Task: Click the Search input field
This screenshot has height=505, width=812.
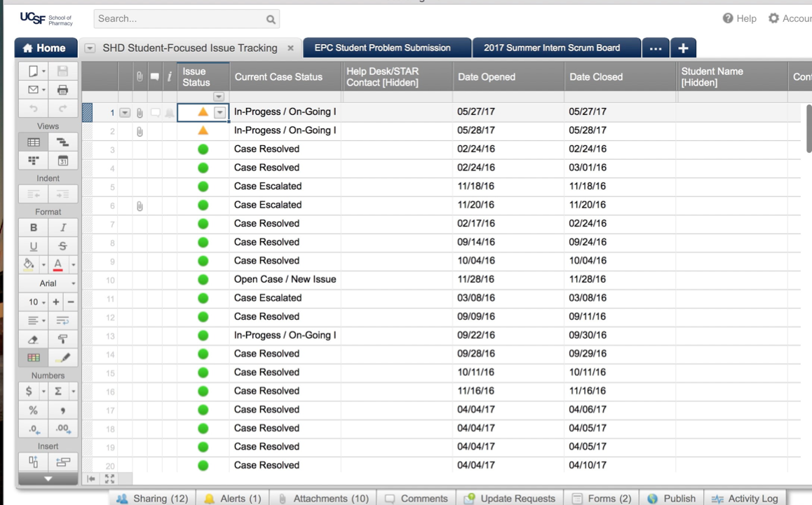Action: pos(180,19)
